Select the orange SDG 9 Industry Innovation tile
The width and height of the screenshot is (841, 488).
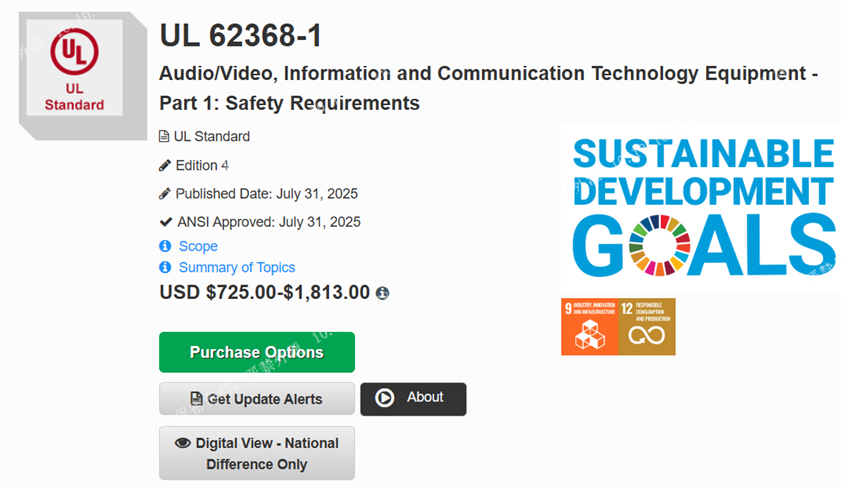pyautogui.click(x=589, y=326)
